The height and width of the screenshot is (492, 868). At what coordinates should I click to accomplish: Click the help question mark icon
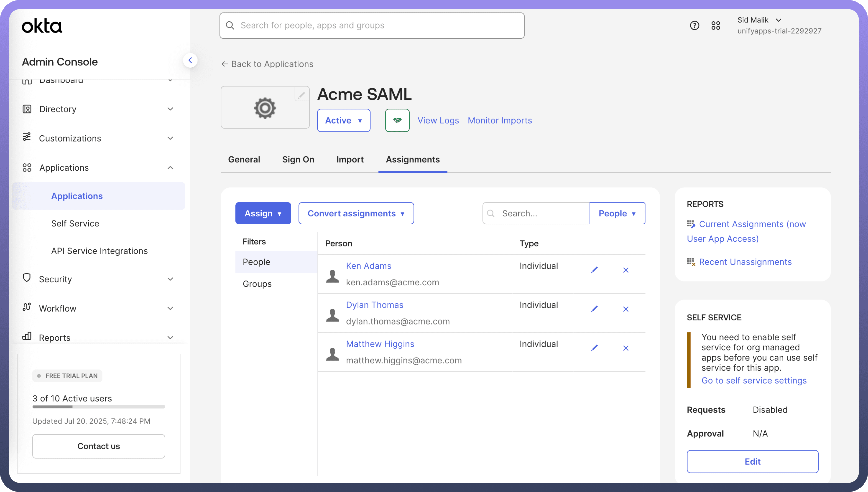[694, 25]
